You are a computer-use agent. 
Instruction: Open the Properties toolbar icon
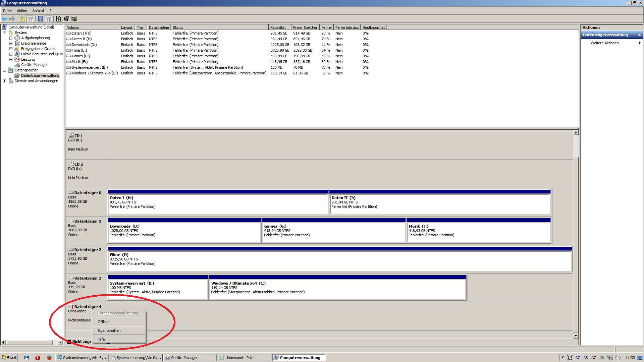pos(66,19)
